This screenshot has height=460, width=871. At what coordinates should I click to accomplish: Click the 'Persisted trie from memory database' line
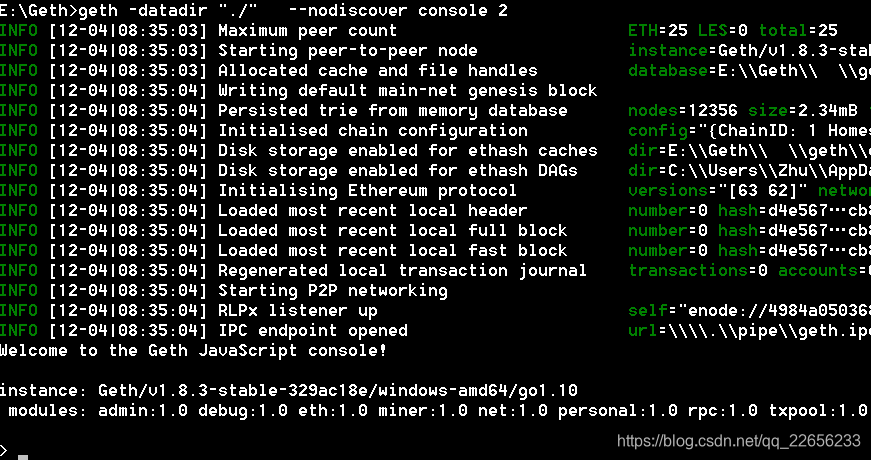click(x=393, y=111)
